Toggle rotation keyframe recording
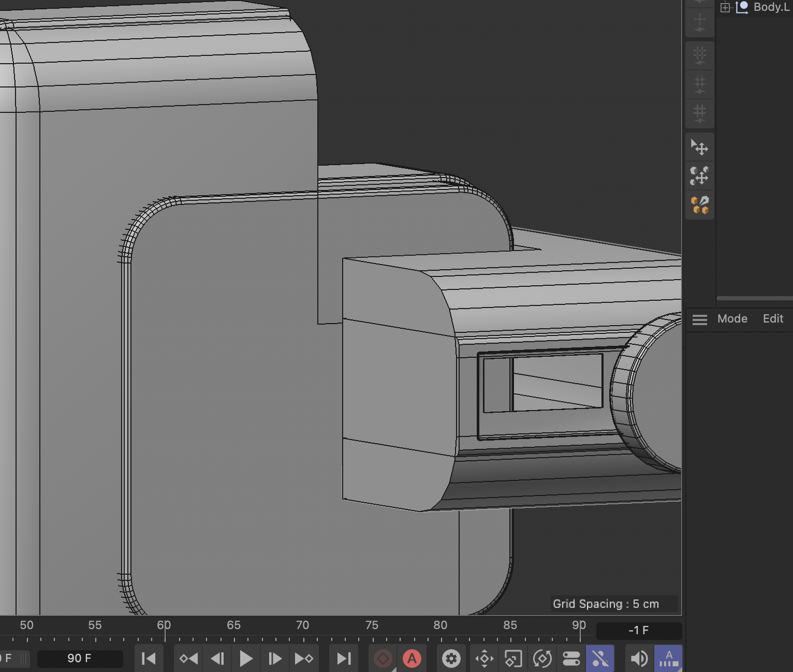 point(542,659)
